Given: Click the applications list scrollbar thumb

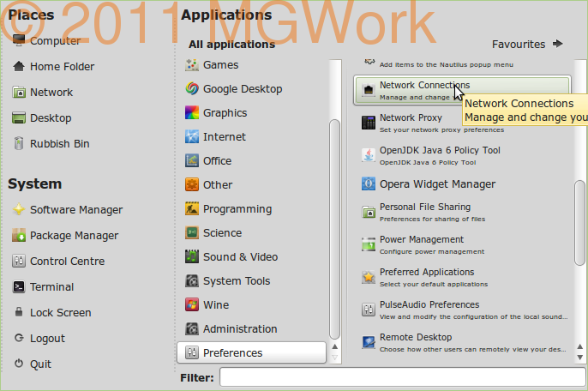Looking at the screenshot, I should pyautogui.click(x=579, y=223).
